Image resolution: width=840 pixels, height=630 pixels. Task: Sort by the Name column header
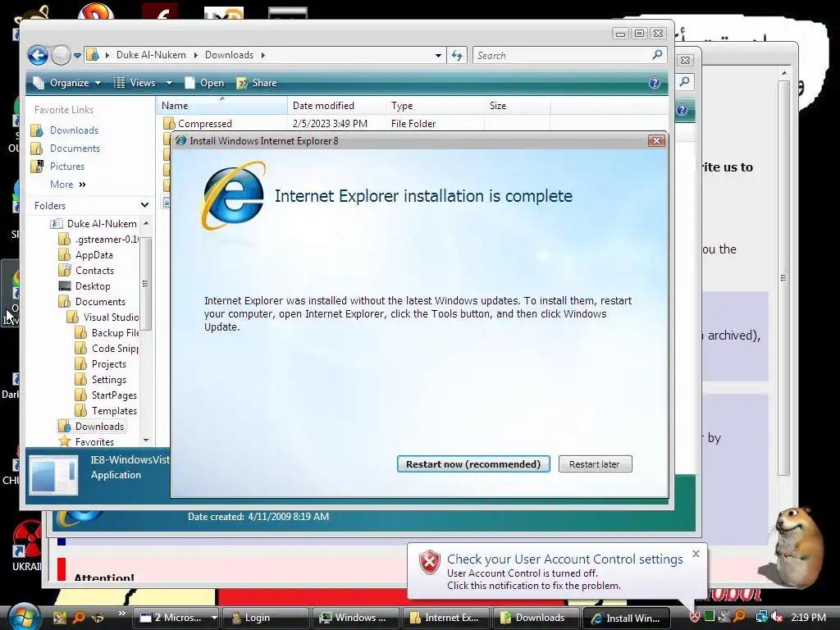(221, 106)
